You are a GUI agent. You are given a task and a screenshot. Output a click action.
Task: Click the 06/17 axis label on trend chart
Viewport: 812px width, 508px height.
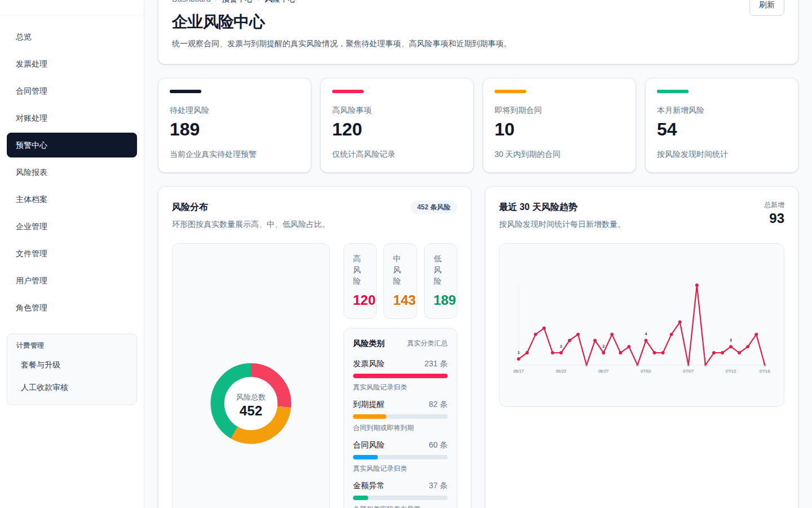pyautogui.click(x=519, y=371)
